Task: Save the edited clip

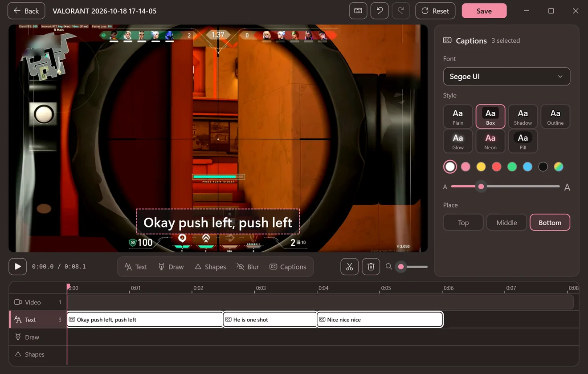Action: (x=484, y=11)
